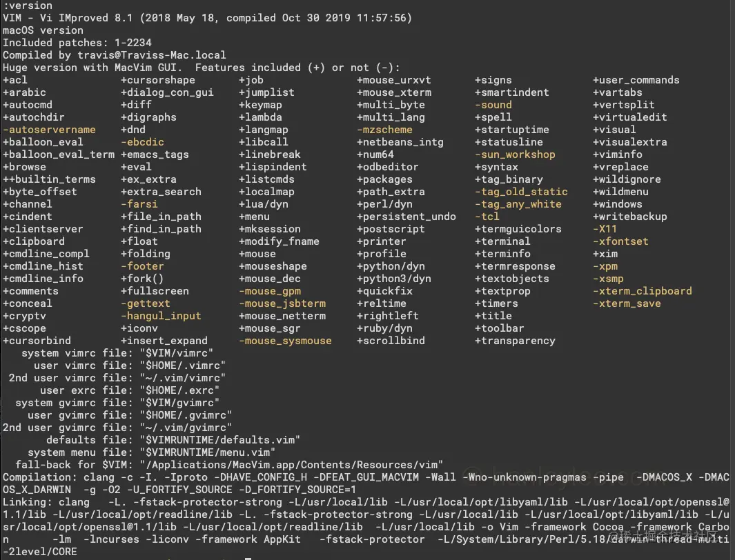Viewport: 735px width, 560px height.
Task: Select the '+ruby/dyn' feature
Action: point(385,328)
